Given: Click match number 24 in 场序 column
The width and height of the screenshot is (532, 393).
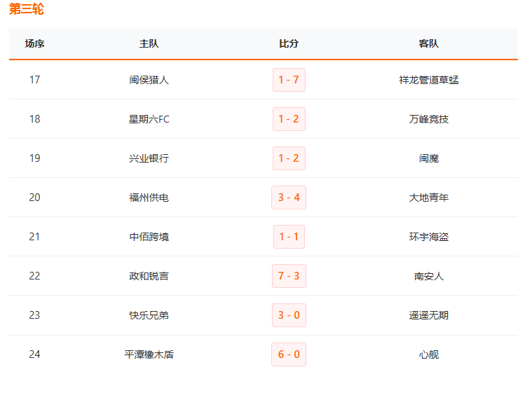Looking at the screenshot, I should tap(34, 354).
